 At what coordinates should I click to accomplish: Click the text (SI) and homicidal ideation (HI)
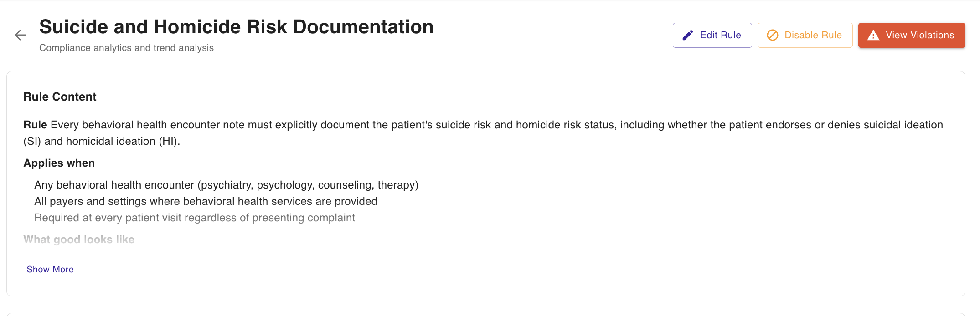click(102, 141)
